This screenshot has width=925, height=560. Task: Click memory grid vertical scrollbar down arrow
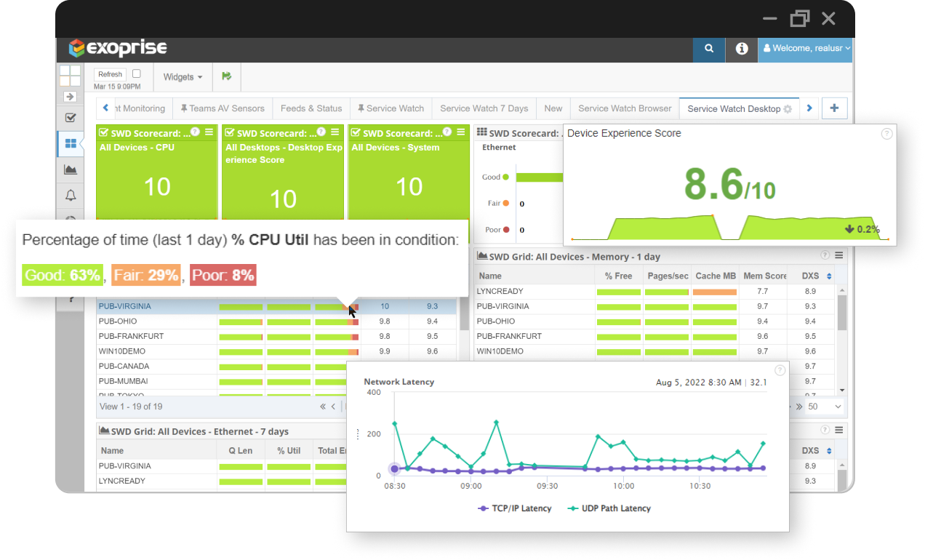pyautogui.click(x=842, y=391)
